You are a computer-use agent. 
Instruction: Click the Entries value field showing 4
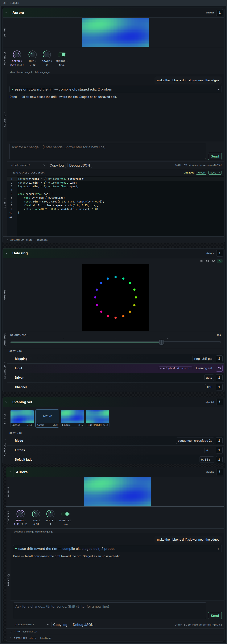coord(209,450)
